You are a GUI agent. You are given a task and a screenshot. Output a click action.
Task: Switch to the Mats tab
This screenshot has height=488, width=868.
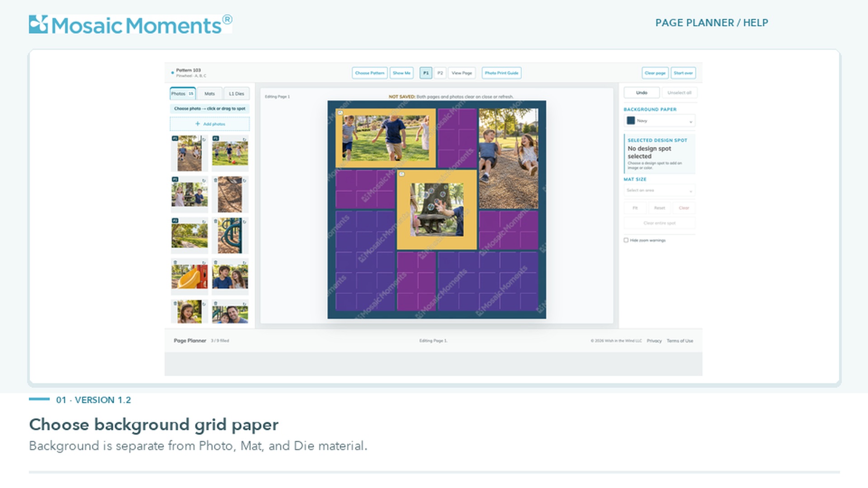[x=210, y=94]
